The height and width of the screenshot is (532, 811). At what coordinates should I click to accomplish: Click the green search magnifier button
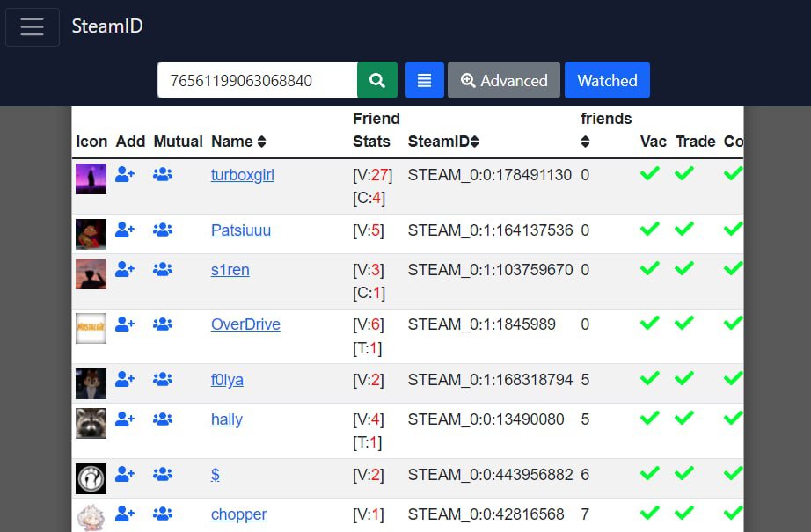377,80
